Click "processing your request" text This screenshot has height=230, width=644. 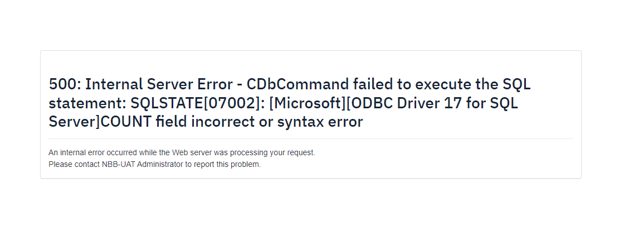pos(276,152)
